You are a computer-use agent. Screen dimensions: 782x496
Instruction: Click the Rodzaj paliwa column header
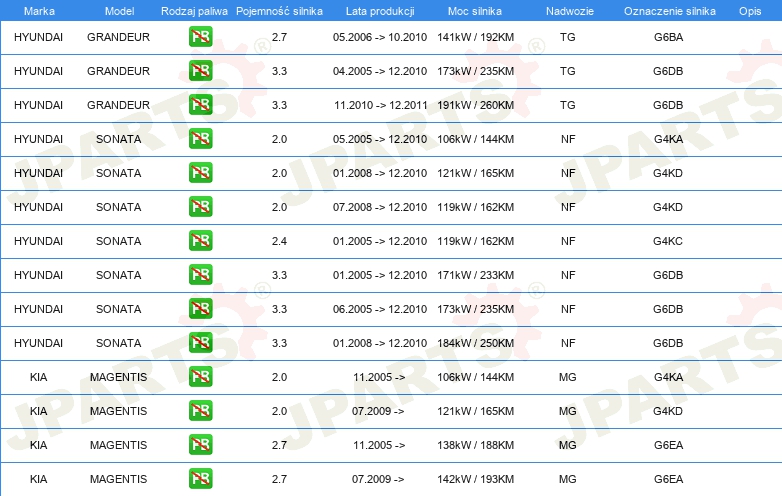point(194,11)
